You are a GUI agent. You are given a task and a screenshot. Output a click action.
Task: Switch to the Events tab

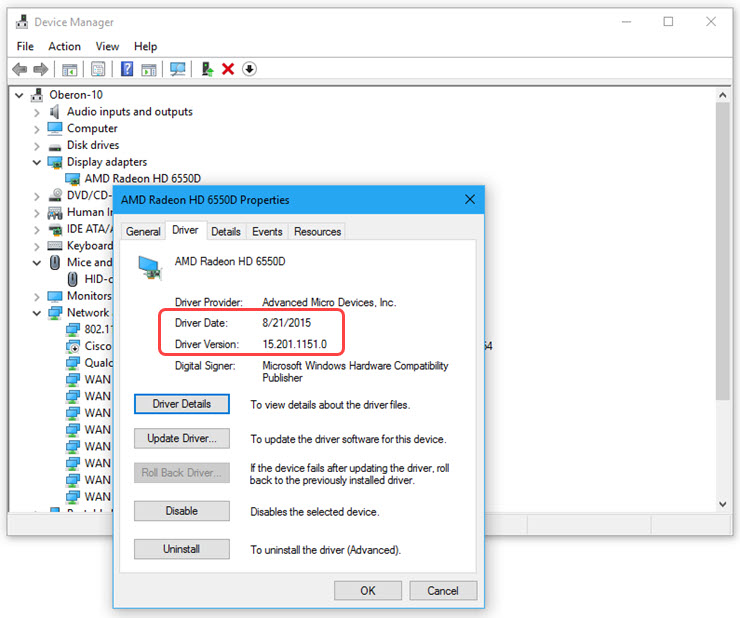(267, 231)
